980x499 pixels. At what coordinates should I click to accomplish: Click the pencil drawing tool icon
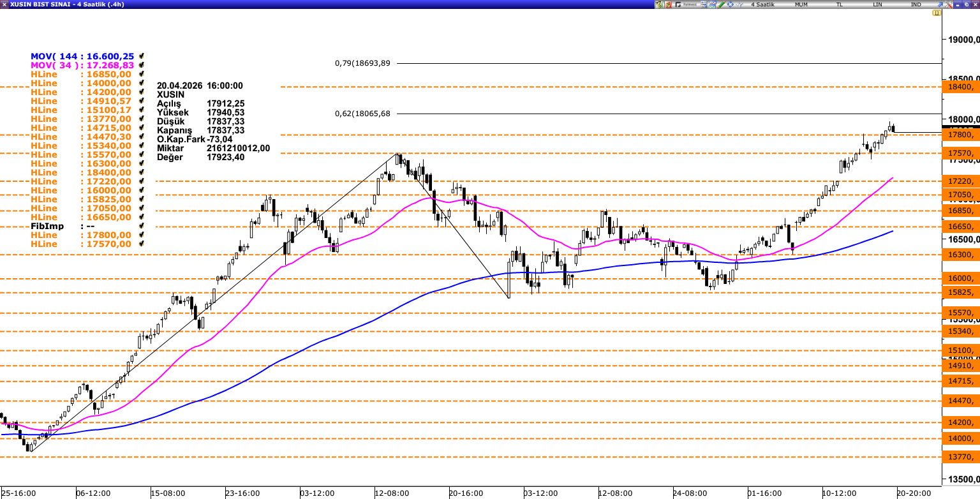pyautogui.click(x=721, y=4)
